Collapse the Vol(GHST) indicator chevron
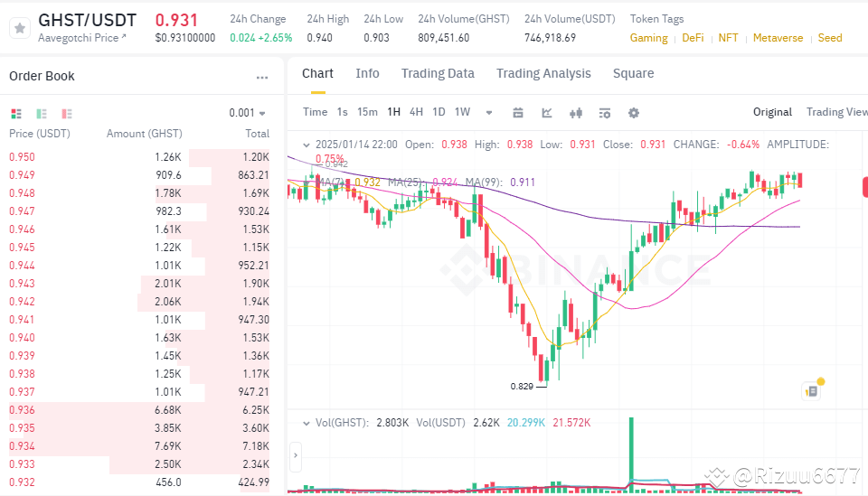The width and height of the screenshot is (868, 496). (307, 423)
